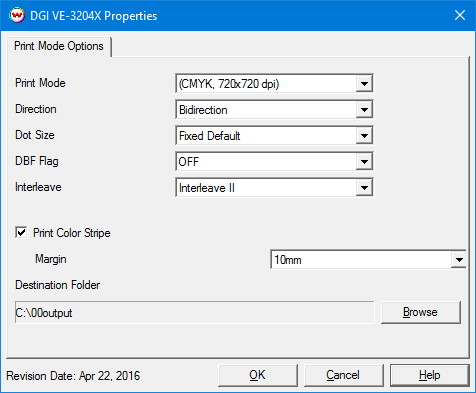476x393 pixels.
Task: Close the DGI VE-3204X Properties dialog
Action: pyautogui.click(x=460, y=15)
